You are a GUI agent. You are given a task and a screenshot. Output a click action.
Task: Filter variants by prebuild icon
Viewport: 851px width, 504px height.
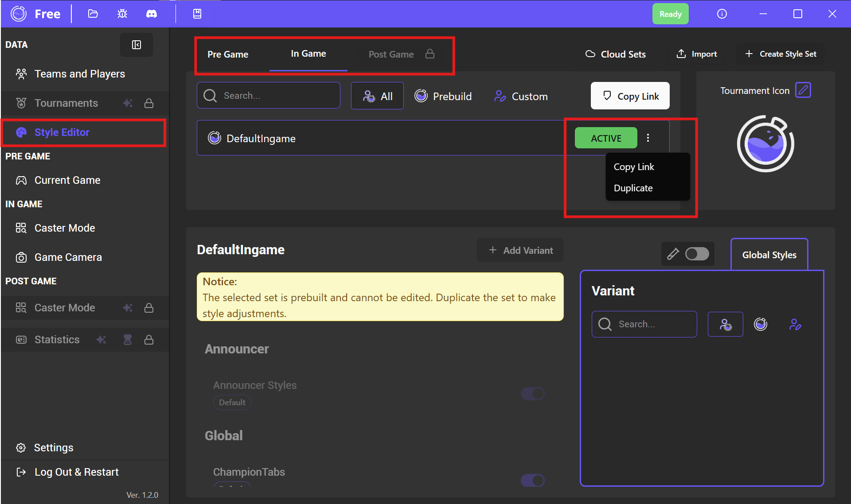pyautogui.click(x=761, y=325)
